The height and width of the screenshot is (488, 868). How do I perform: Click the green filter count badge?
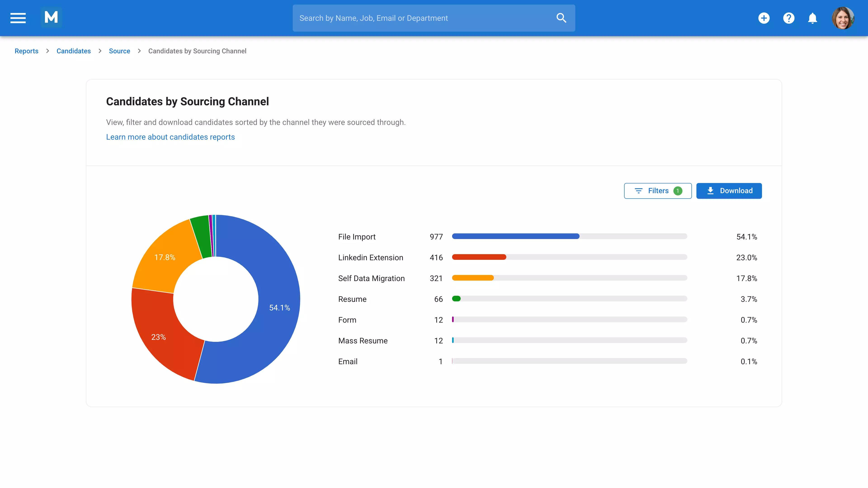coord(678,191)
